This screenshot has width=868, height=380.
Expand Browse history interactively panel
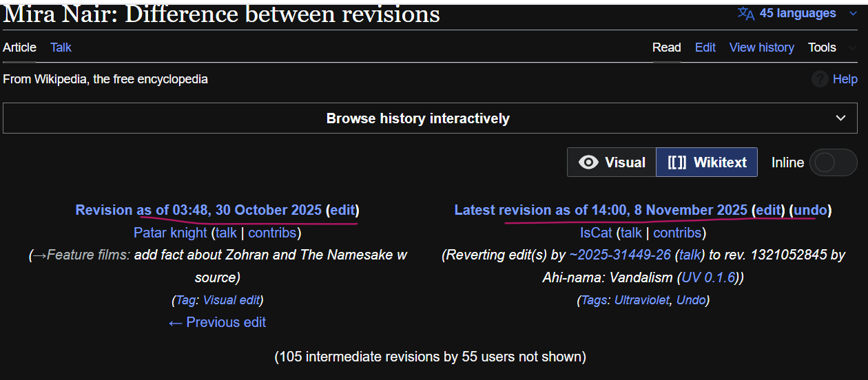coord(840,118)
